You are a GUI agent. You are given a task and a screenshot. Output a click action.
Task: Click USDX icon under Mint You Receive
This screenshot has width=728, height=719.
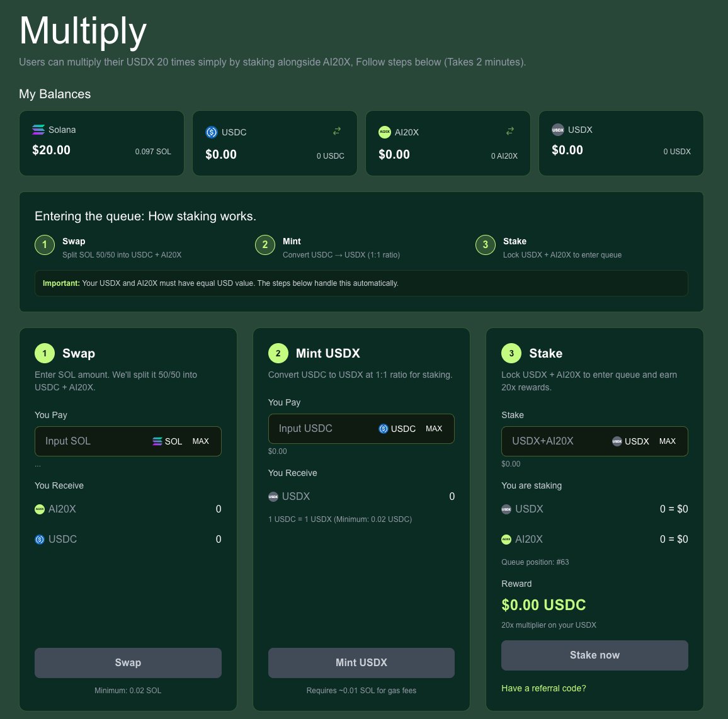click(273, 497)
